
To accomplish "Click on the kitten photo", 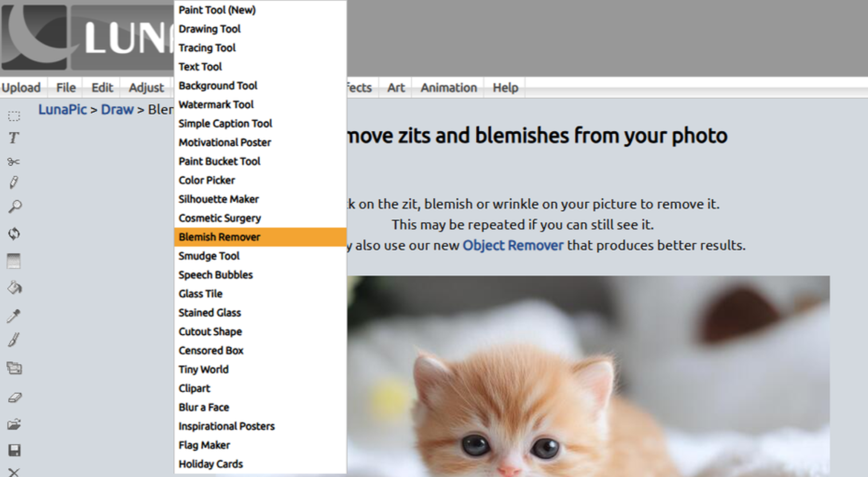I will pos(588,377).
